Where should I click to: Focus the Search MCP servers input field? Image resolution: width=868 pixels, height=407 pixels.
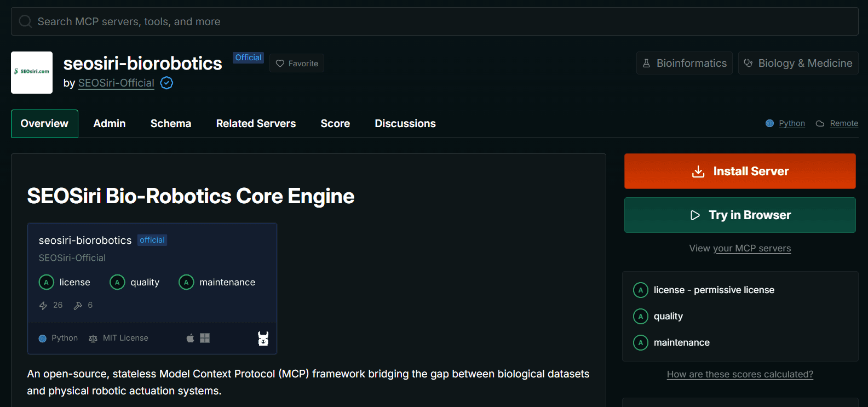pos(434,21)
